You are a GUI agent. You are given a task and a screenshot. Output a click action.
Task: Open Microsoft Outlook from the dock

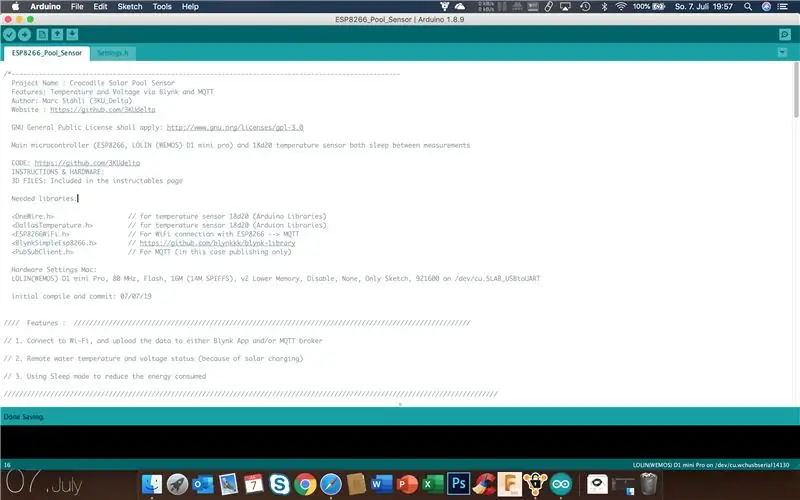(x=203, y=484)
